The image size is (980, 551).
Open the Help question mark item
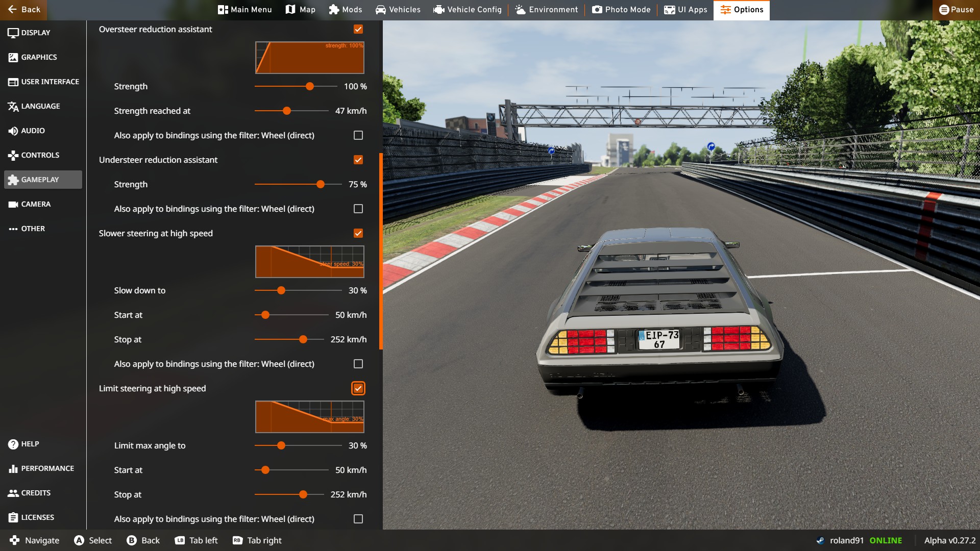13,444
